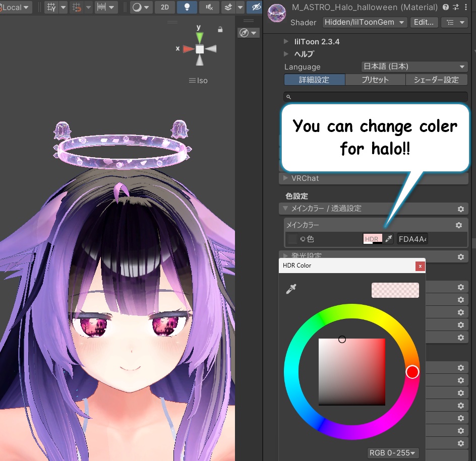
Task: Open the Shader dropdown showing Hidden/lilToonGem
Action: point(364,22)
